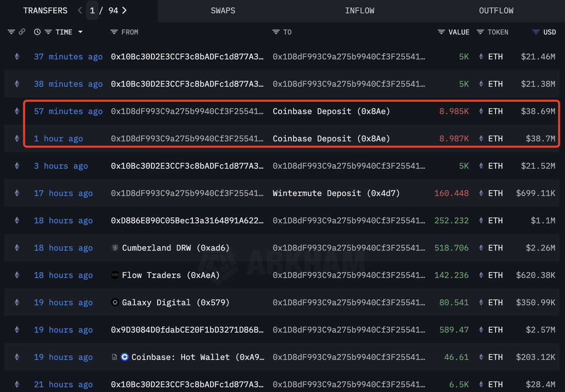Open the 37 minutes ago transaction link
565x392 pixels.
pyautogui.click(x=68, y=56)
